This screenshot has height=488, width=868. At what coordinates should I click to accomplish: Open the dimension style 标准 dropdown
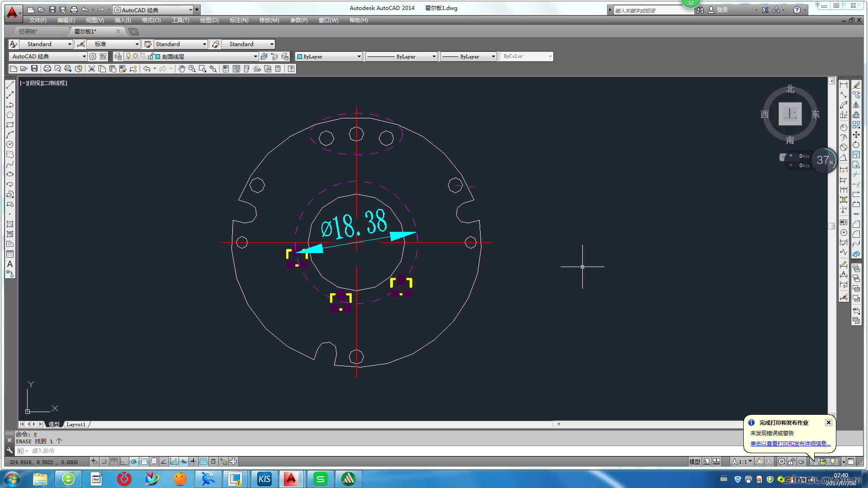[x=113, y=44]
